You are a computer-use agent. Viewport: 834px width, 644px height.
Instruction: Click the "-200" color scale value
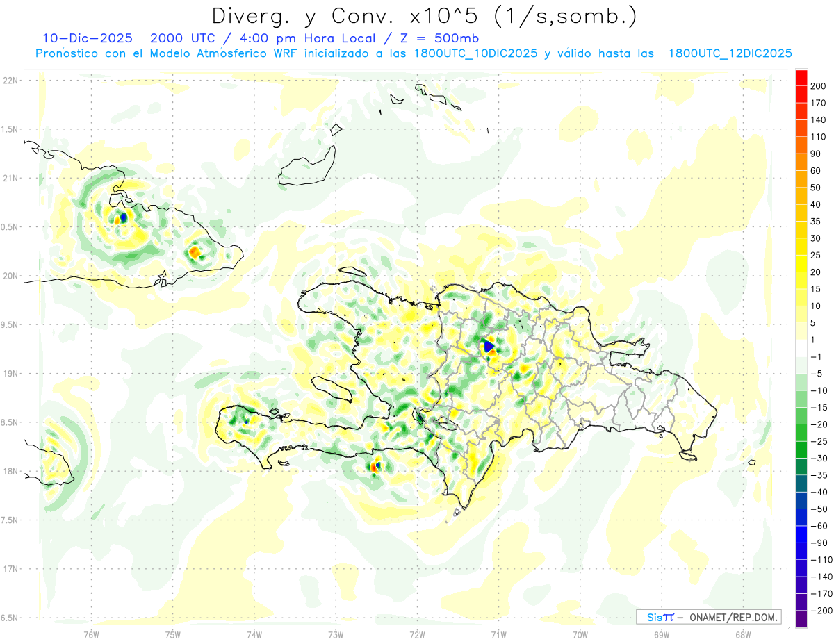(820, 611)
